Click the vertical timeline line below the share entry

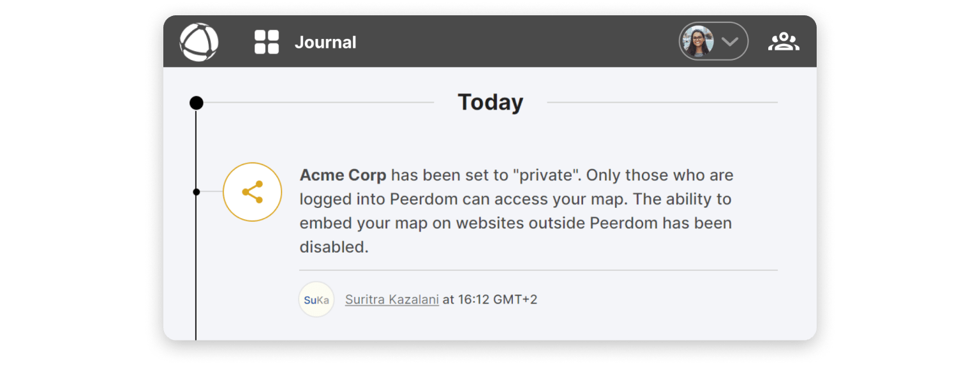pyautogui.click(x=196, y=268)
